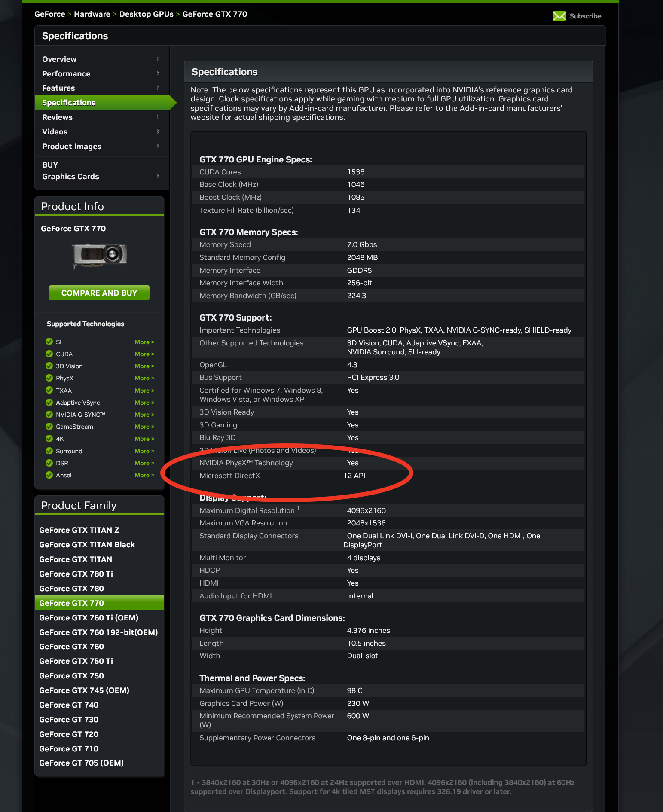The image size is (663, 812).
Task: Click the green checkmark beside TXAA
Action: pos(49,390)
